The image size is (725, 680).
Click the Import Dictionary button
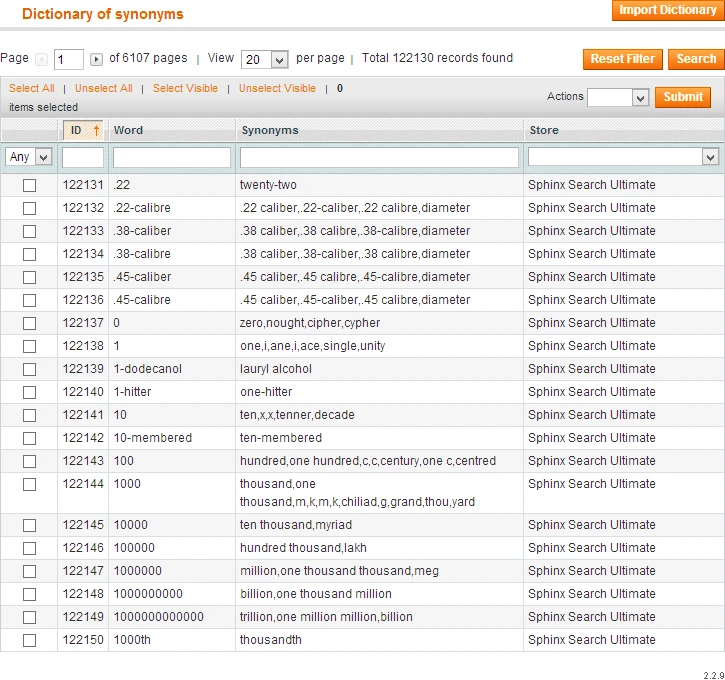point(667,11)
